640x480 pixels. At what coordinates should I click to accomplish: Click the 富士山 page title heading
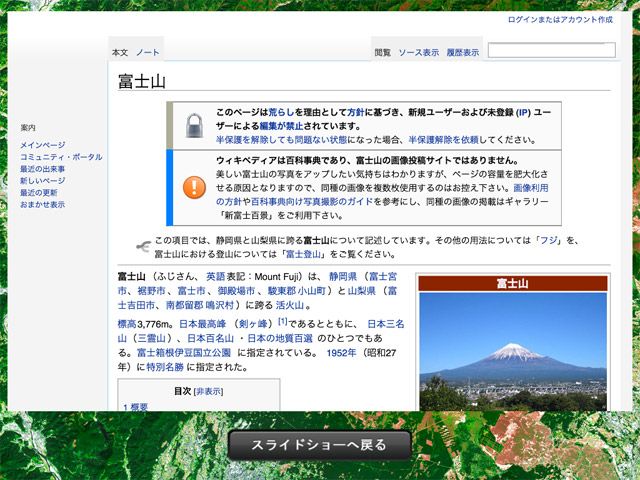142,81
